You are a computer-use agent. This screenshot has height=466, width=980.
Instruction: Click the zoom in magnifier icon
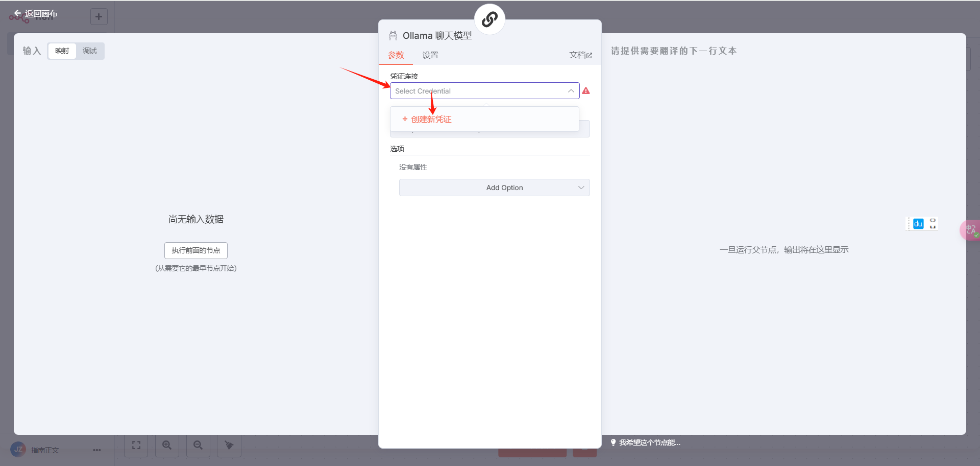point(167,445)
